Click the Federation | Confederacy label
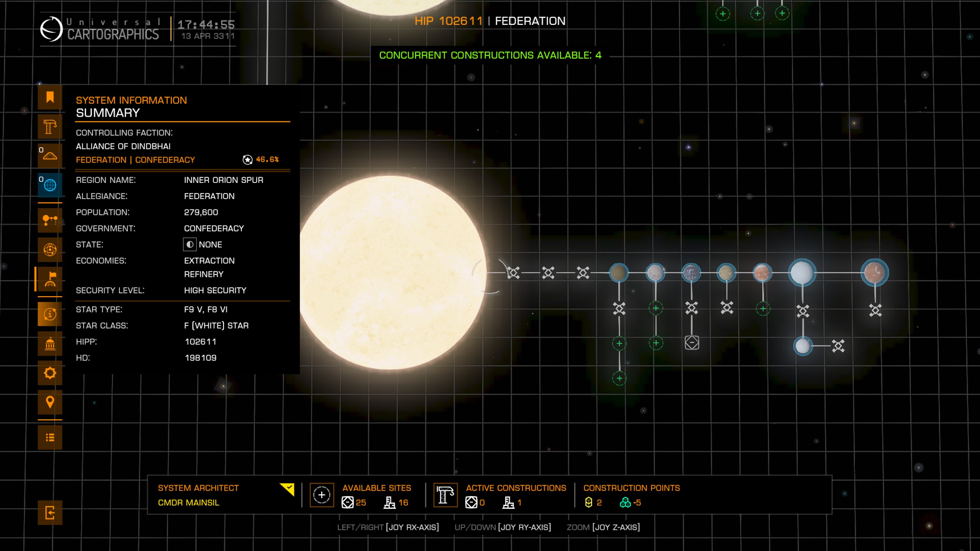Screen dimensions: 980x551 pyautogui.click(x=136, y=160)
